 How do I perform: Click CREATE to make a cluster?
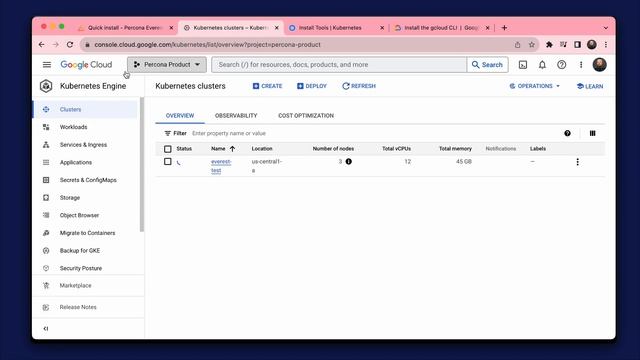pyautogui.click(x=267, y=86)
